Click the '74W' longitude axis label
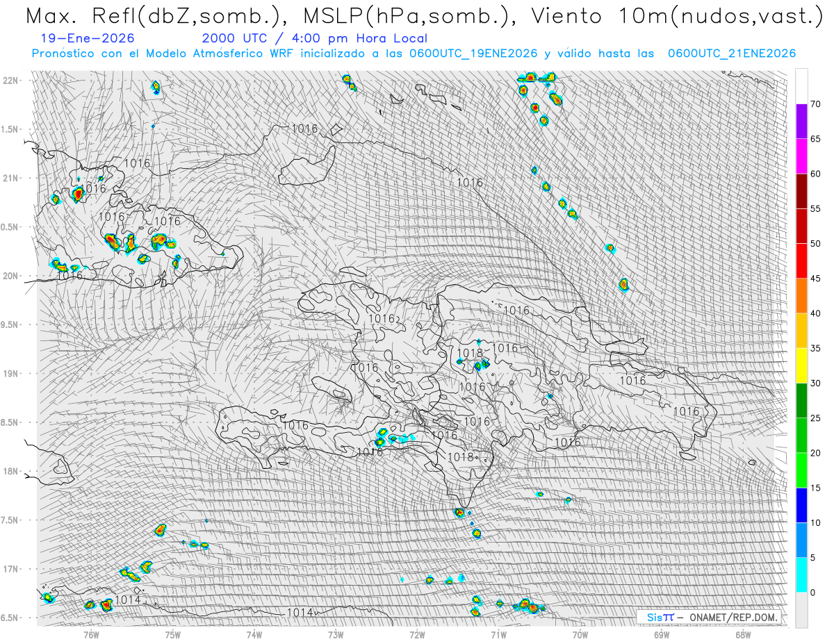 [x=254, y=634]
